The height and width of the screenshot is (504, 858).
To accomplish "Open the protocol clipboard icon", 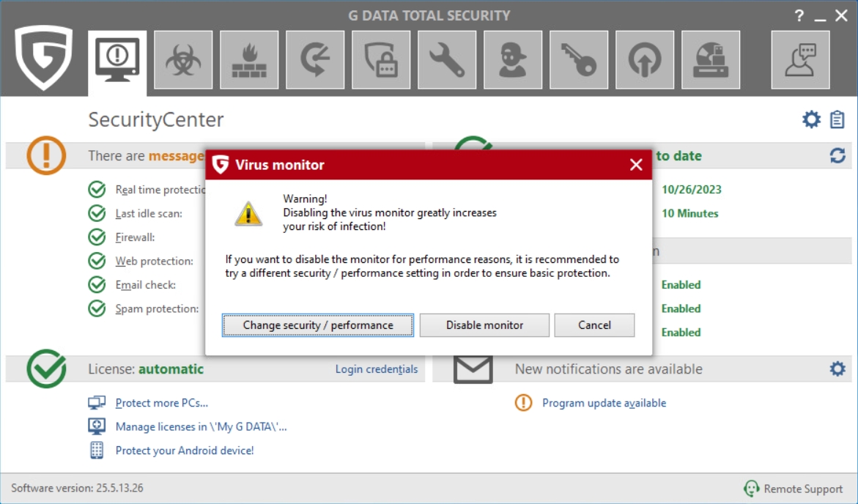I will [x=837, y=119].
